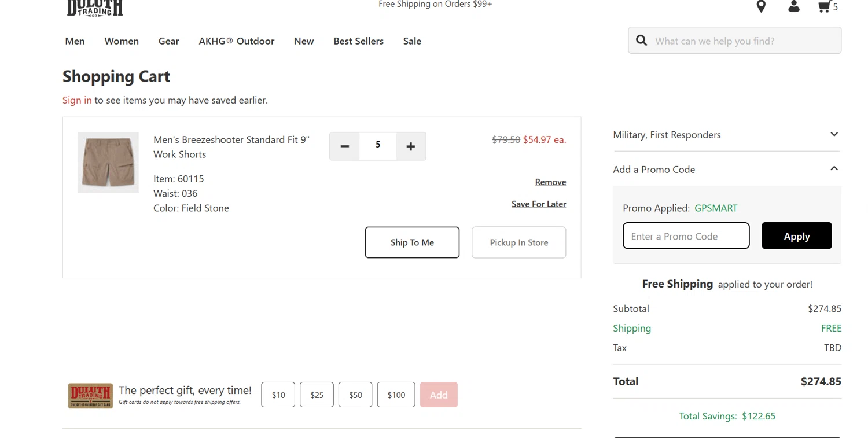Select the $25 gift card amount
This screenshot has height=438, width=868.
[x=317, y=395]
